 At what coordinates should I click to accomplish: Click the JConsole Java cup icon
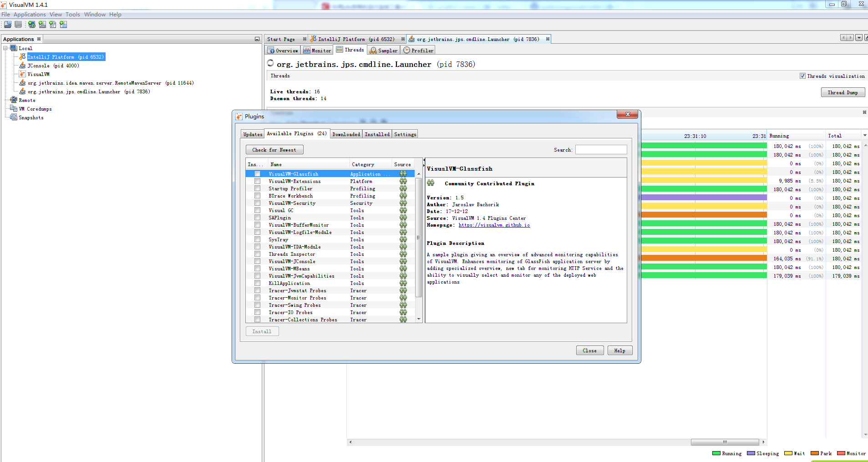pyautogui.click(x=22, y=66)
